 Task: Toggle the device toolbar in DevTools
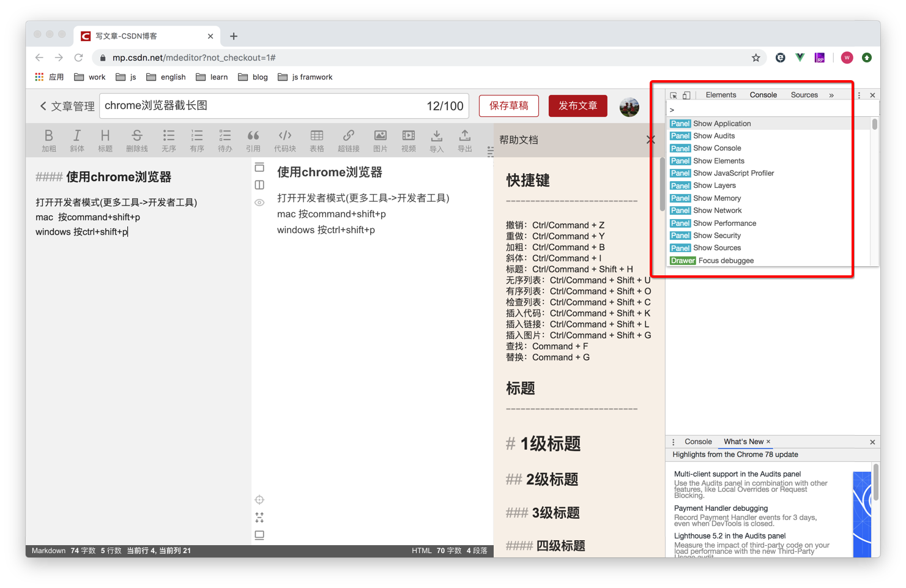click(688, 95)
